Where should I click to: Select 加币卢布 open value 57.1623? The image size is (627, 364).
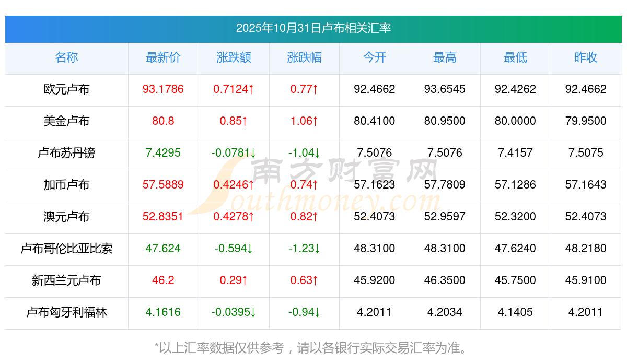tap(375, 185)
